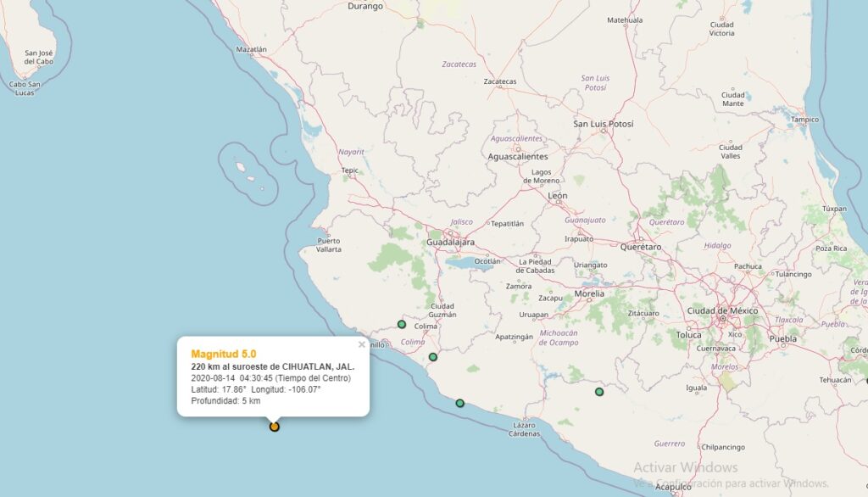This screenshot has height=497, width=868.
Task: Click the Latitud and Longitud line in popup
Action: [x=256, y=389]
